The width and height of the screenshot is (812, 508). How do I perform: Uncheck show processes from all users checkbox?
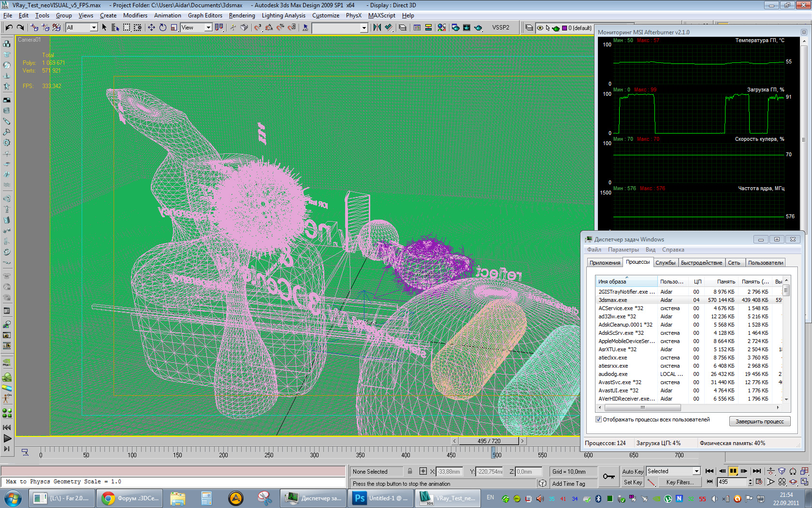point(598,419)
